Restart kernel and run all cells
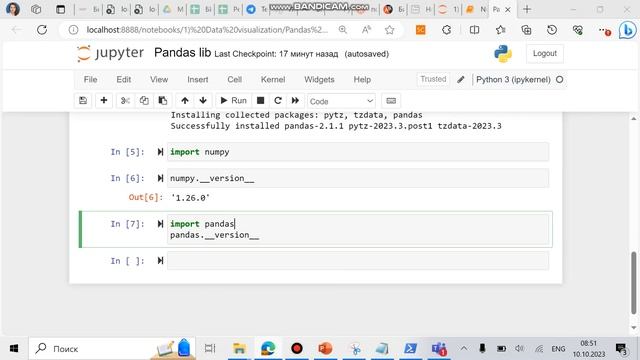The width and height of the screenshot is (640, 360). [295, 100]
